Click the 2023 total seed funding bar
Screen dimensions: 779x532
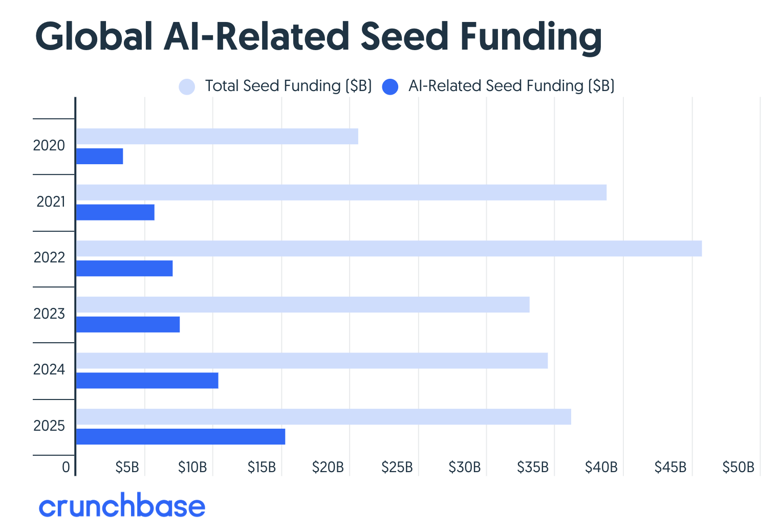click(302, 305)
